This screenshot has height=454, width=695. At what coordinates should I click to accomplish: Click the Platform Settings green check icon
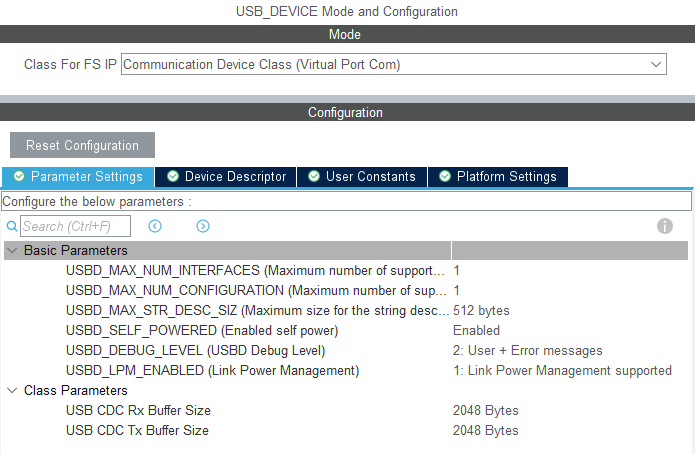tap(445, 176)
